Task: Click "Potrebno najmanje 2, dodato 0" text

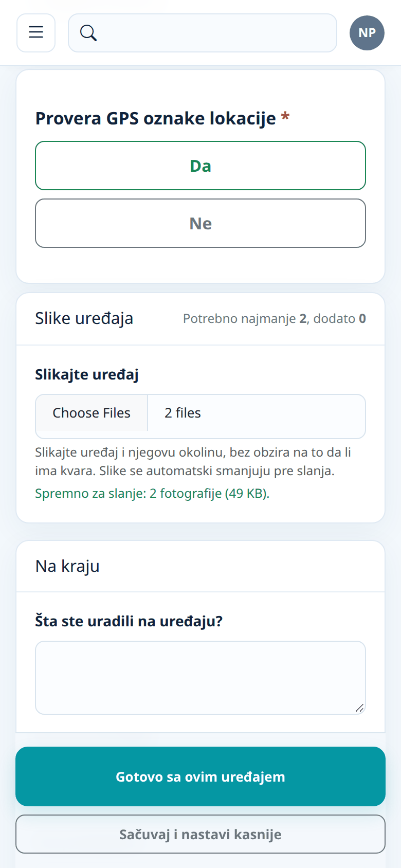Action: click(x=275, y=319)
